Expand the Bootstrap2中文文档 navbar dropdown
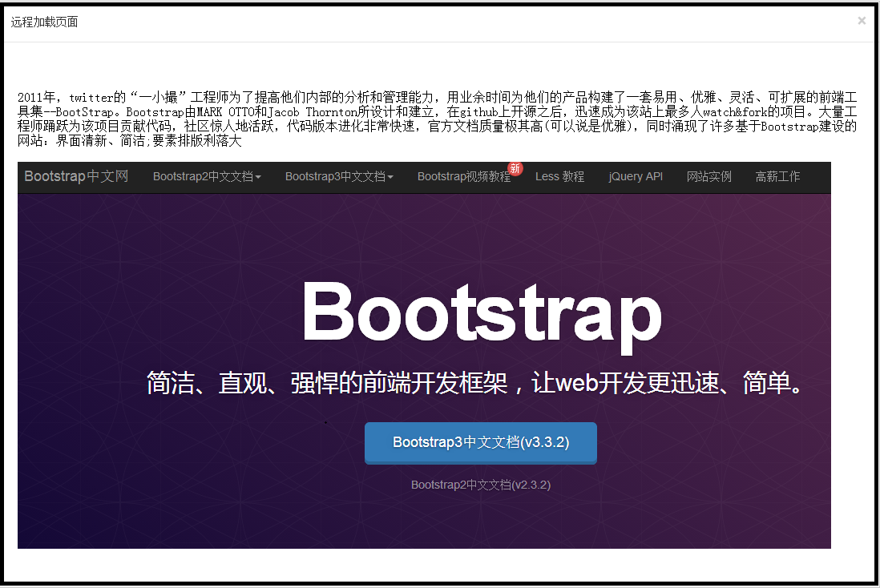 [x=207, y=177]
